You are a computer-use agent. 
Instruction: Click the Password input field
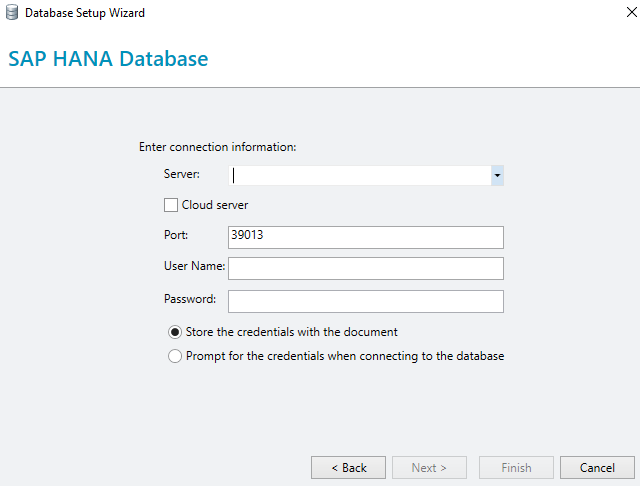pyautogui.click(x=366, y=301)
